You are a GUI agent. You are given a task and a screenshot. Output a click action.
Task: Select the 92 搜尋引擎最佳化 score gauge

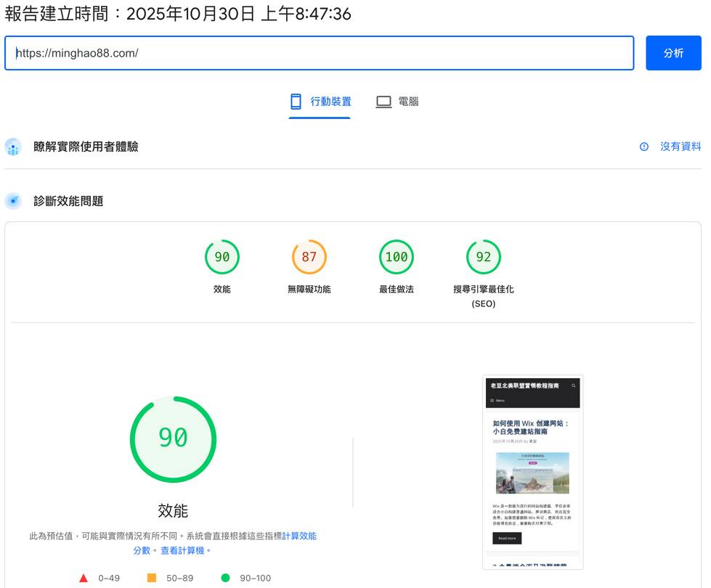click(484, 257)
